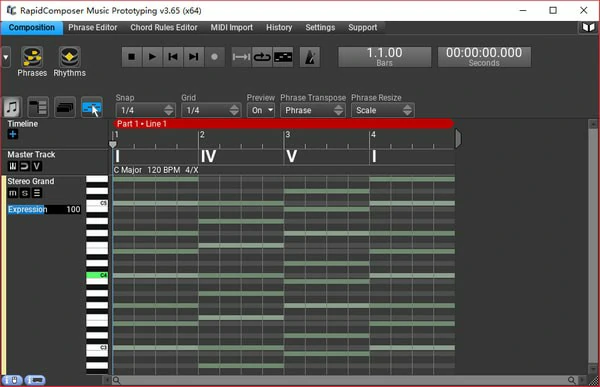The width and height of the screenshot is (600, 387).
Task: Open the manual book icon
Action: 588,27
